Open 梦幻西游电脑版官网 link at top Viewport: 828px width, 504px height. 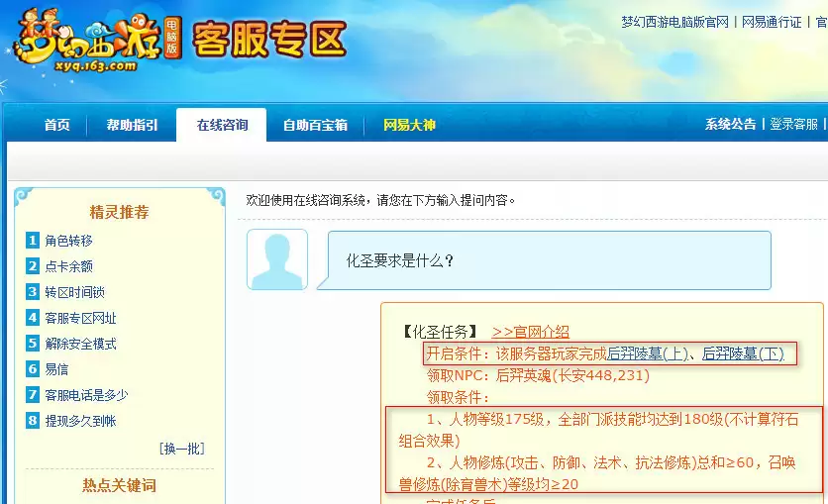(x=674, y=22)
